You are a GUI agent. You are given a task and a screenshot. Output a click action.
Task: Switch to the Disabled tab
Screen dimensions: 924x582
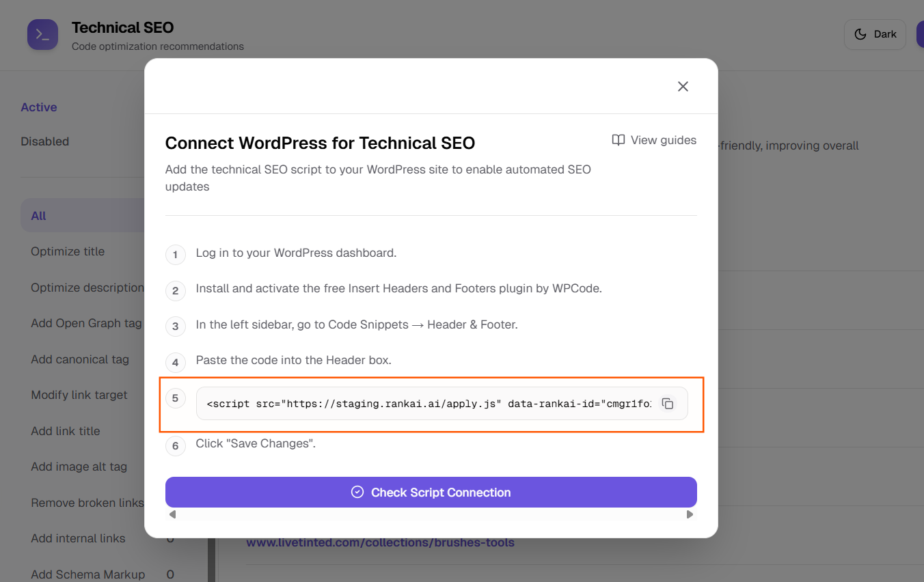(45, 141)
